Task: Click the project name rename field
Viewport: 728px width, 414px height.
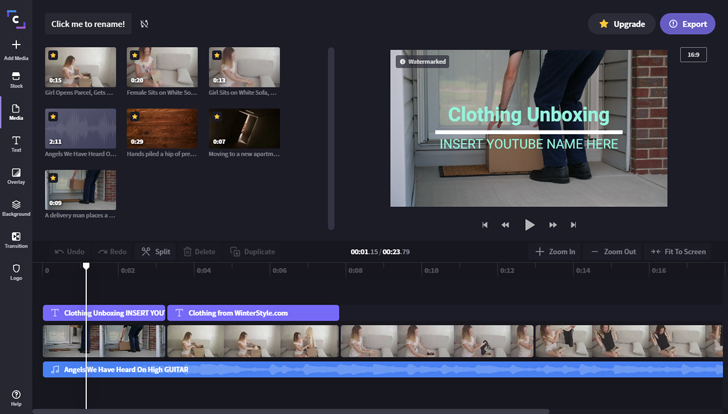Action: click(x=88, y=24)
